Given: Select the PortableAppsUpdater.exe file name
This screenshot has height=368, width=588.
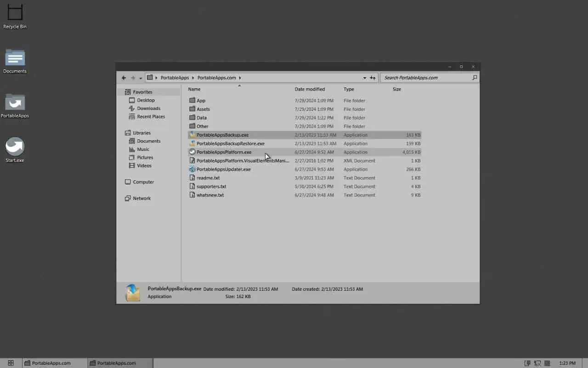Looking at the screenshot, I should tap(224, 169).
